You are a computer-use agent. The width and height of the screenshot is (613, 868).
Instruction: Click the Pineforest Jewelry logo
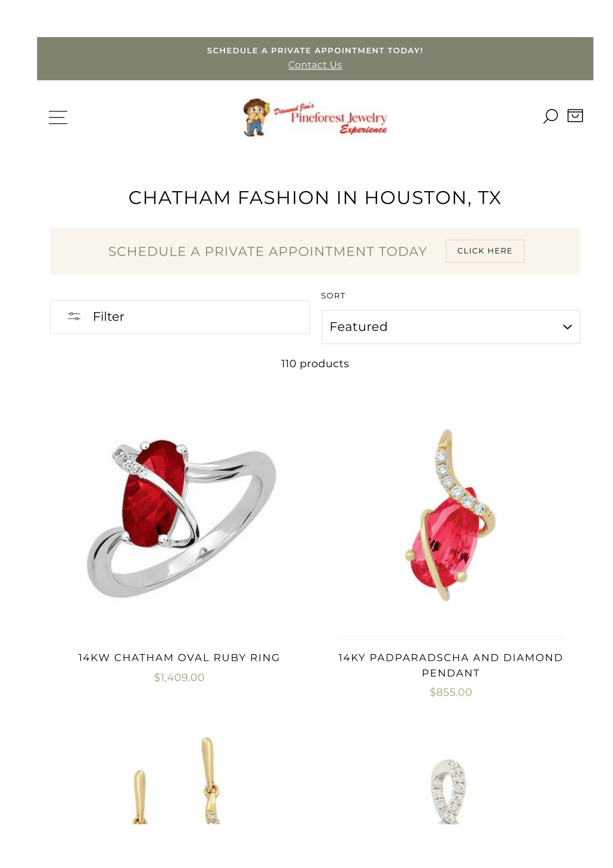pyautogui.click(x=315, y=117)
